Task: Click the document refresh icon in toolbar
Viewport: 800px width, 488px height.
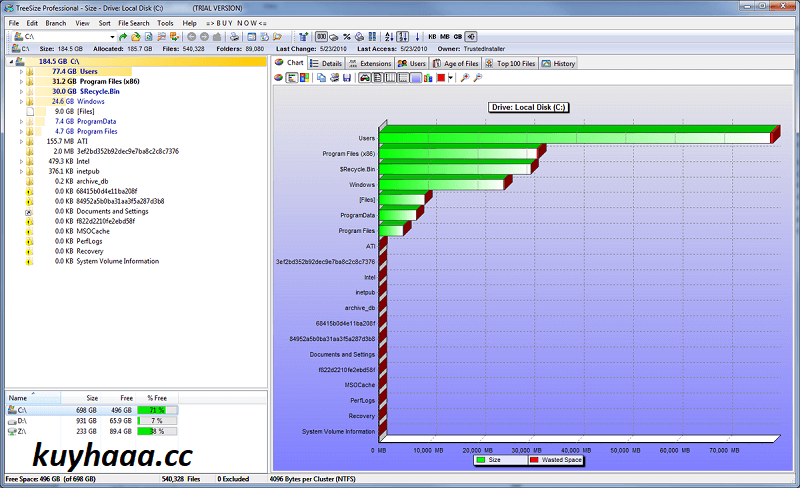Action: 148,37
